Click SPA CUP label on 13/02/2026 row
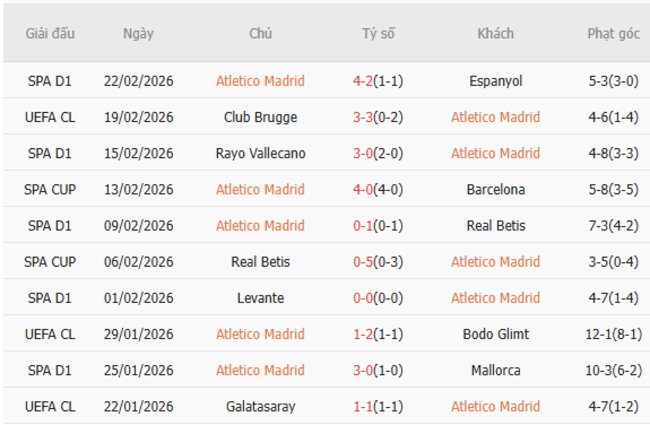The height and width of the screenshot is (425, 650). (50, 189)
